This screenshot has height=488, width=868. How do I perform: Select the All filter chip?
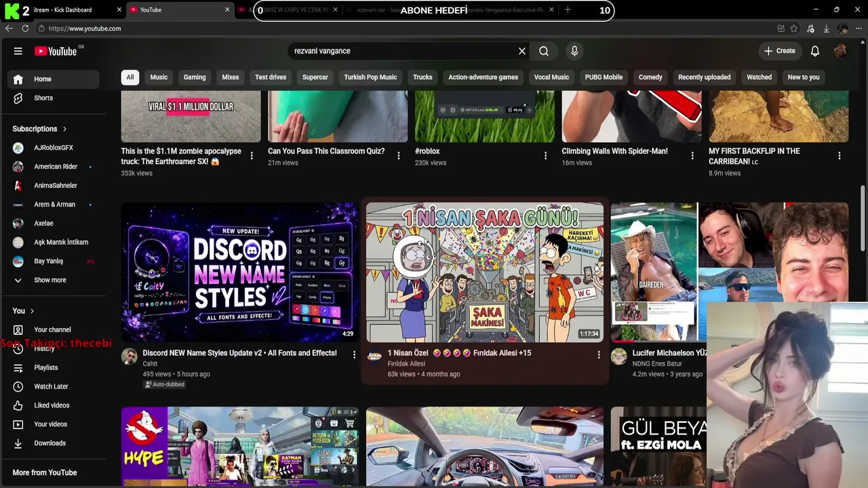coord(130,77)
